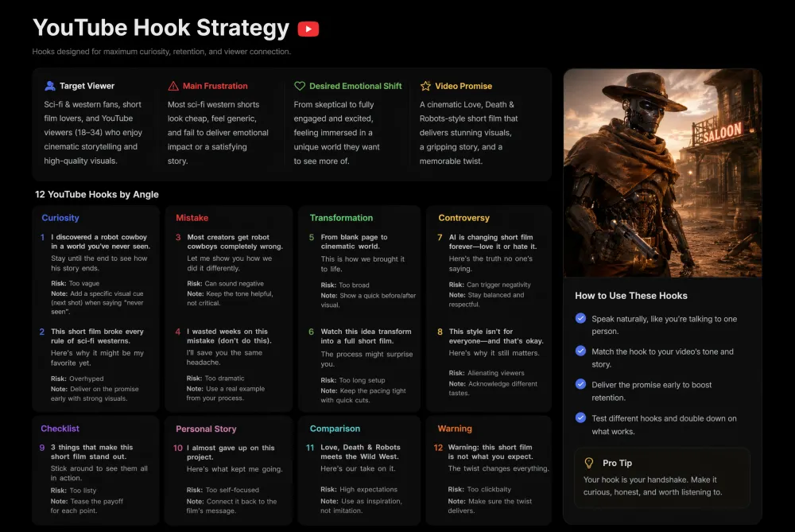Click subtitle 'Hooks designed for maximum curiosity'
Viewport: 795px width, 532px height.
(161, 51)
